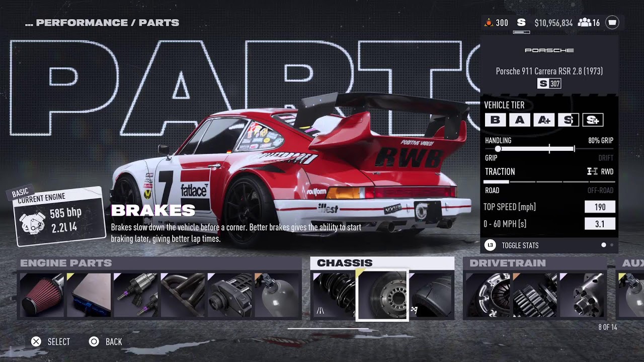
Task: Click the 0-60 MPH value 3.1
Action: point(600,224)
